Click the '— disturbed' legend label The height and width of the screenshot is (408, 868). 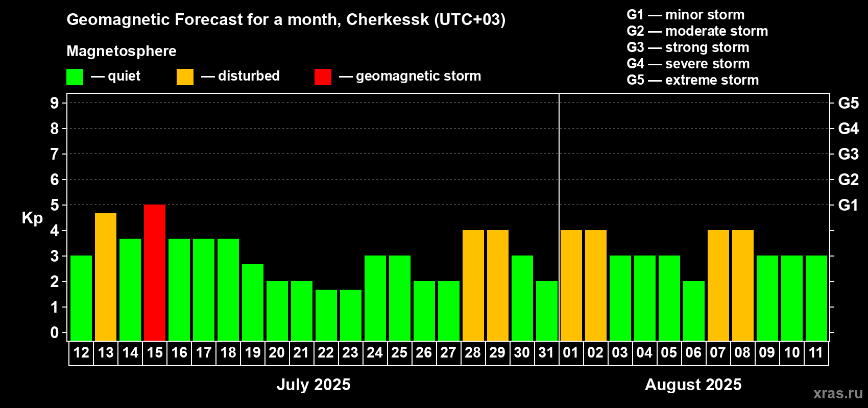(240, 76)
